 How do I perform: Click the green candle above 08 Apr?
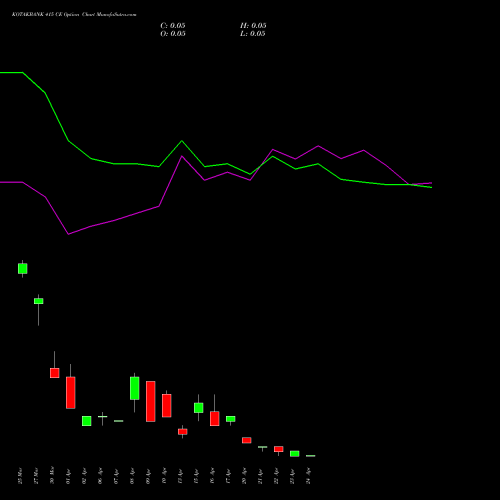(x=135, y=388)
